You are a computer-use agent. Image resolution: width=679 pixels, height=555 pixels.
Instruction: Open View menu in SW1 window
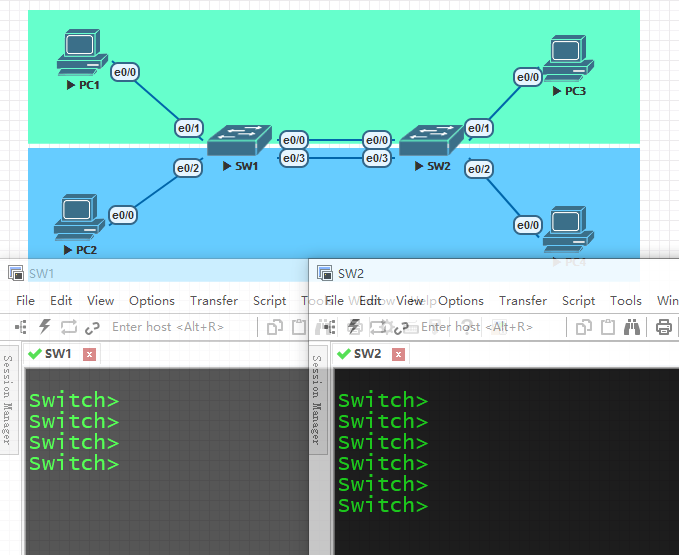100,300
